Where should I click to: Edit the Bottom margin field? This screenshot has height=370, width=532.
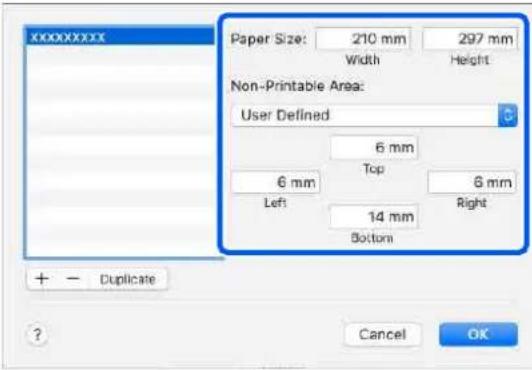374,217
